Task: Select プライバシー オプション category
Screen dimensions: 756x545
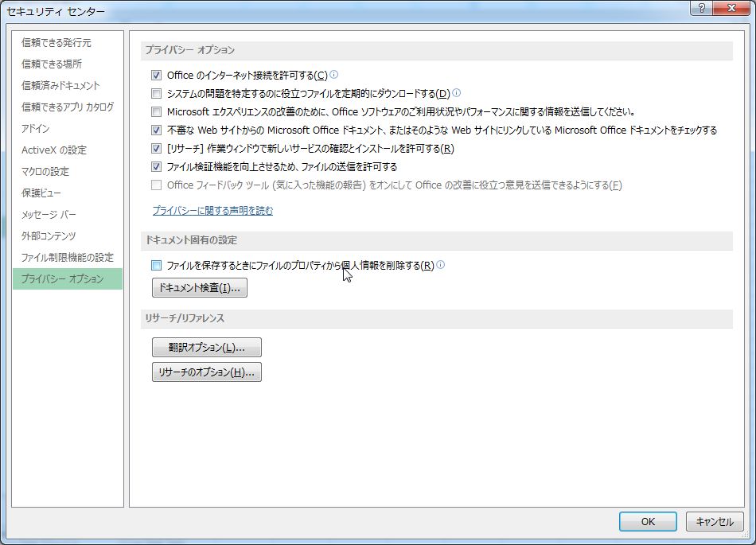Action: click(x=68, y=278)
